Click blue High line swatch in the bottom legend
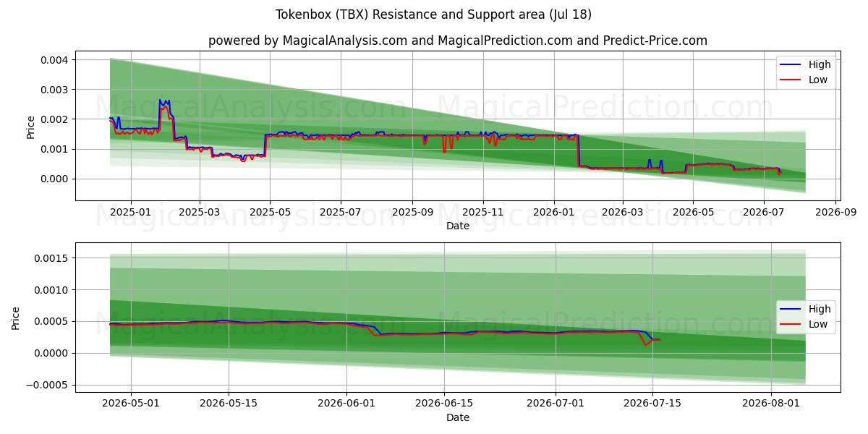 pyautogui.click(x=791, y=309)
